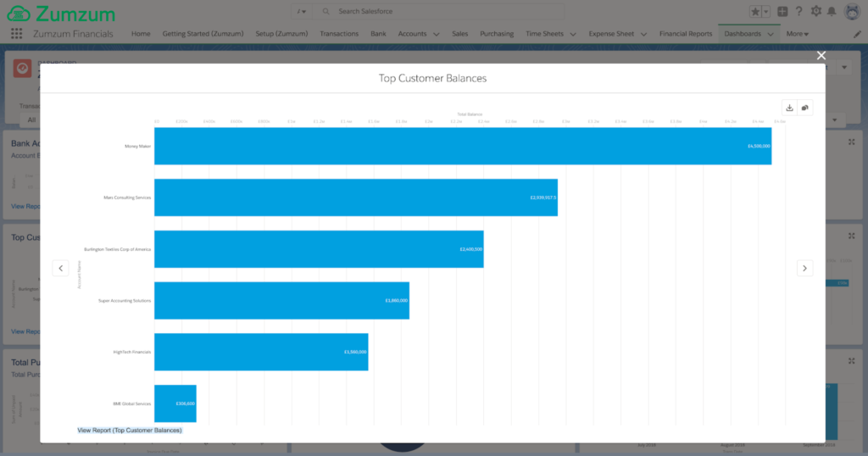Go to the Home tab

click(x=141, y=34)
